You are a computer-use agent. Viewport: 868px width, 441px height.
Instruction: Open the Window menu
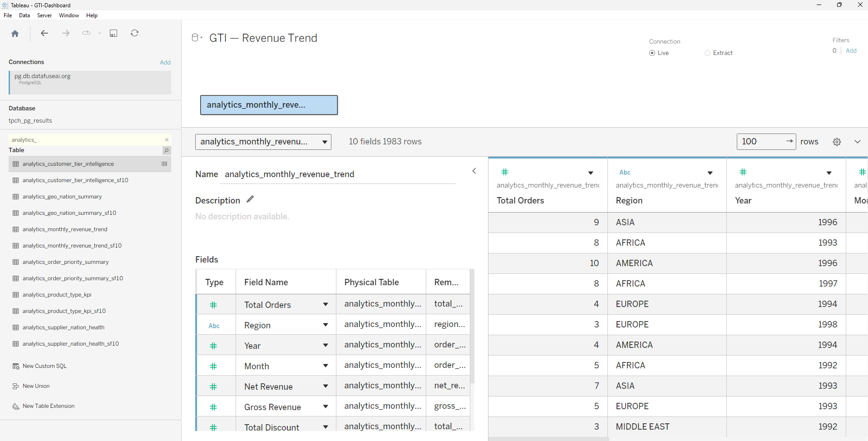69,15
